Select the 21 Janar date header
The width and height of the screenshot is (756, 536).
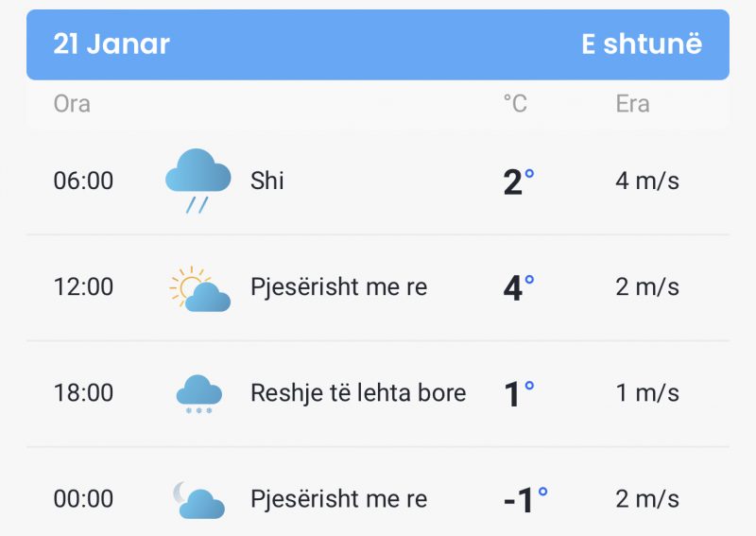pos(112,43)
